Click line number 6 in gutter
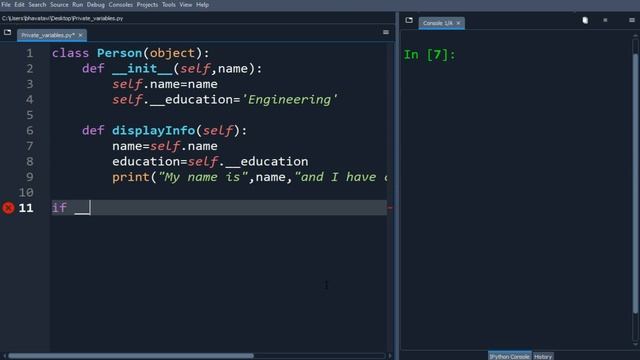 coord(30,131)
